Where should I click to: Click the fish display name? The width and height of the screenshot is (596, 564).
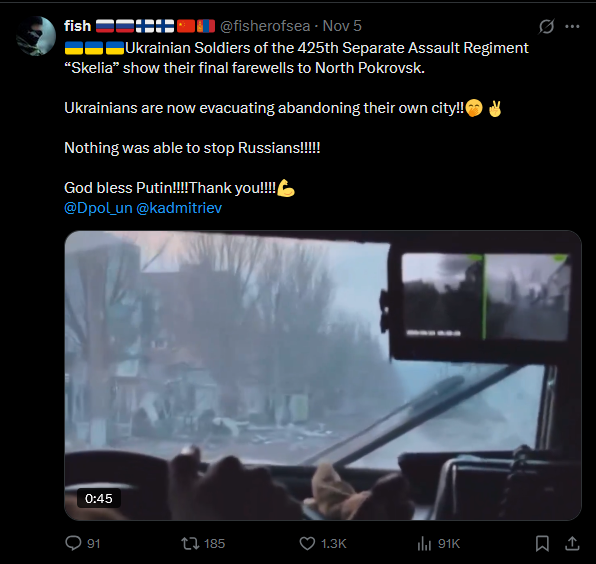coord(78,26)
